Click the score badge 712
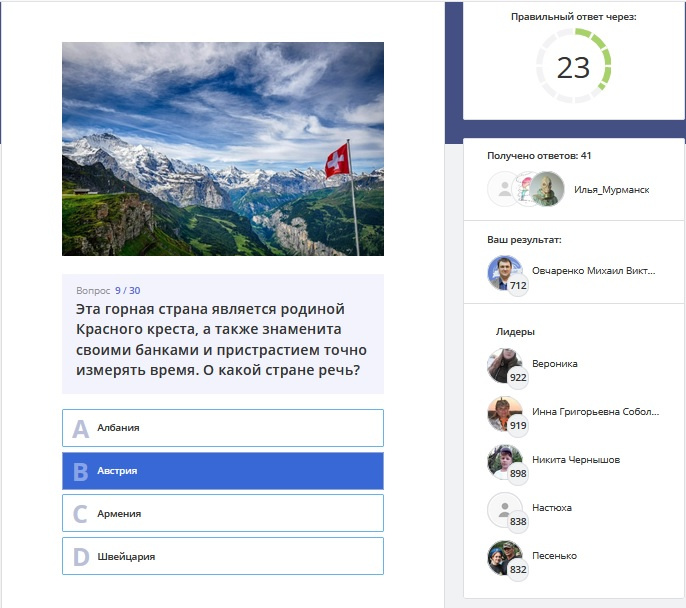Screen dimensions: 686x608 518,286
